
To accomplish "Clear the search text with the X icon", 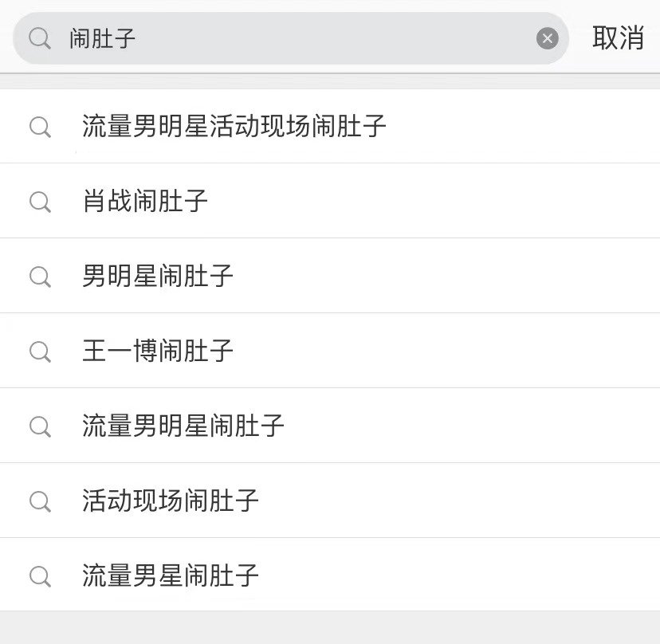I will 547,38.
